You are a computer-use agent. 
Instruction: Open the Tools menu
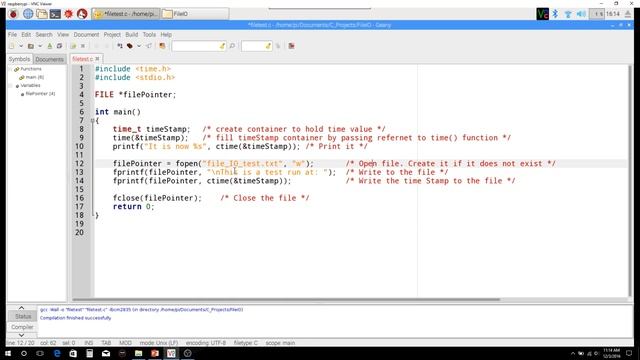[149, 35]
